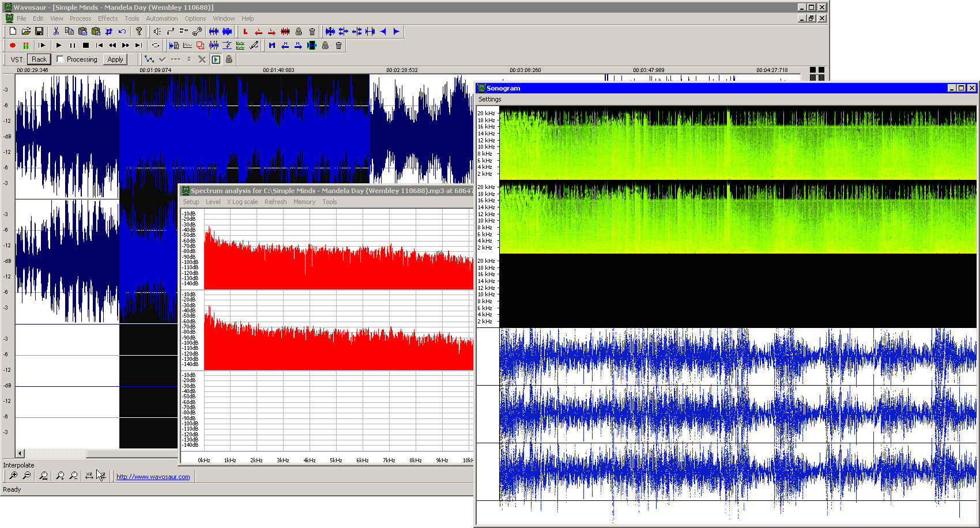Open the Settings menu in the Sonogram window
Image resolution: width=980 pixels, height=528 pixels.
pos(489,99)
